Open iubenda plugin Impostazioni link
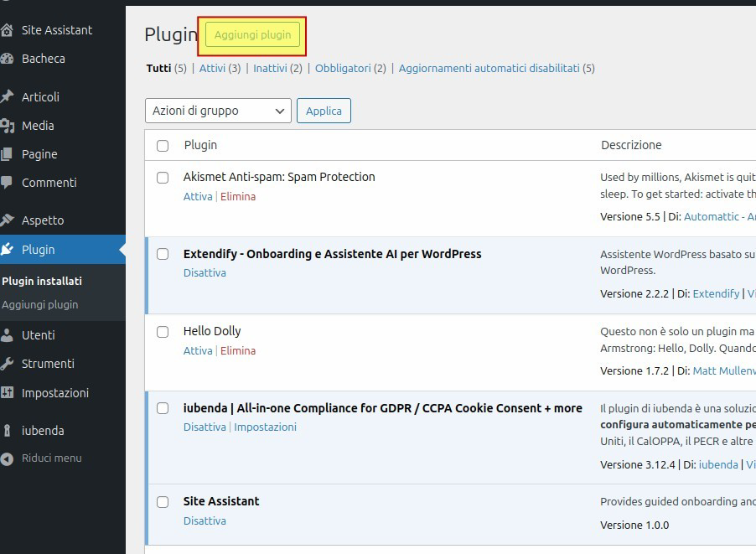Screen dimensions: 756x554 [x=265, y=427]
